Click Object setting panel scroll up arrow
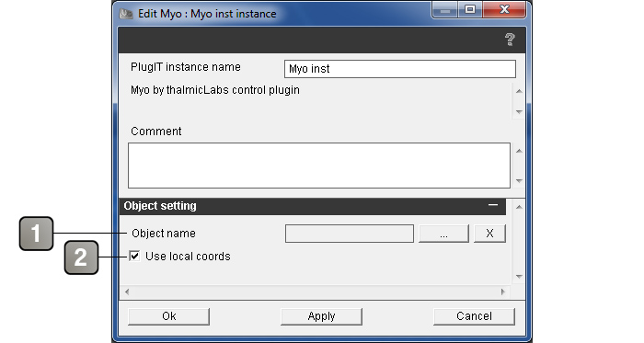The image size is (644, 343). coord(519,207)
